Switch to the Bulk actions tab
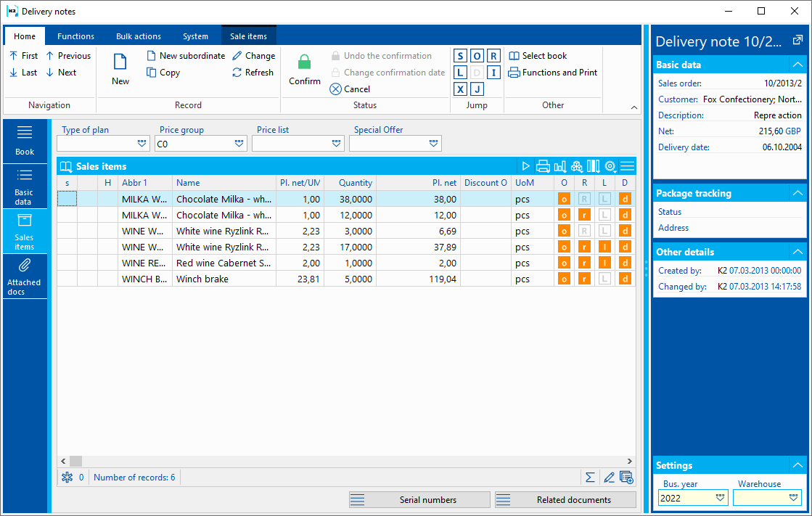812x516 pixels. tap(139, 36)
